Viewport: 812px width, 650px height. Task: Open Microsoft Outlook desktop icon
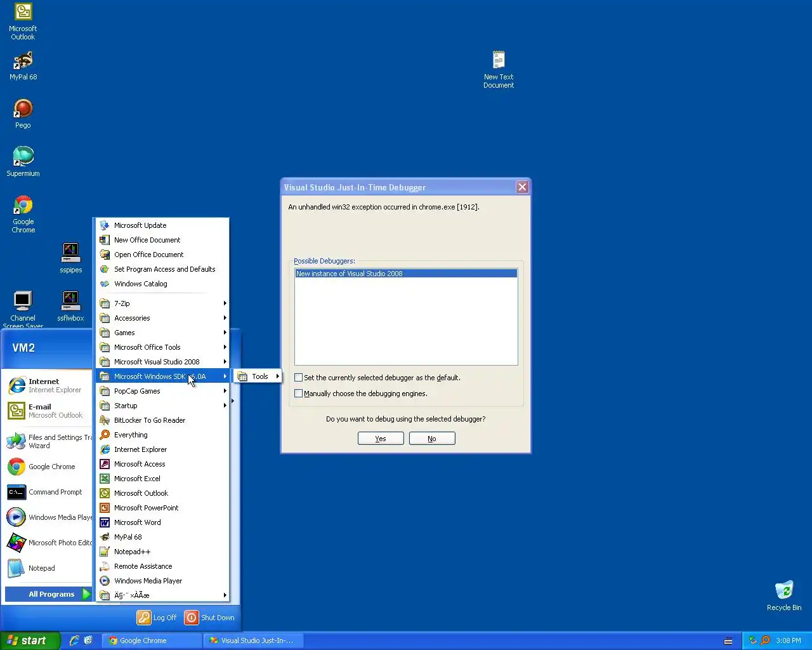tap(23, 21)
